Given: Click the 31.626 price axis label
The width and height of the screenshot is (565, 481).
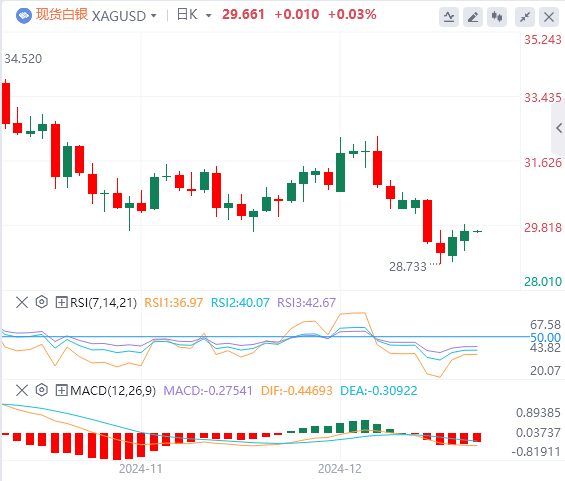Looking at the screenshot, I should 543,163.
